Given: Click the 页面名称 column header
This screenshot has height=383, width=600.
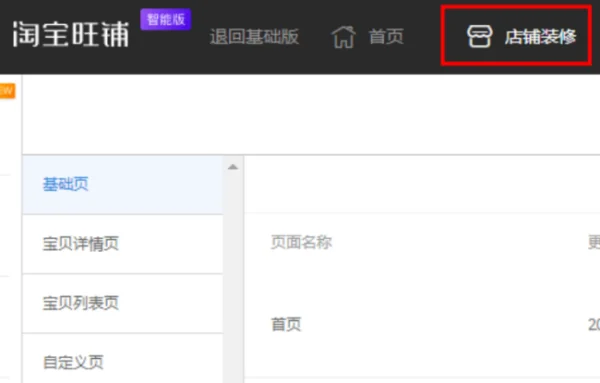Looking at the screenshot, I should (301, 242).
